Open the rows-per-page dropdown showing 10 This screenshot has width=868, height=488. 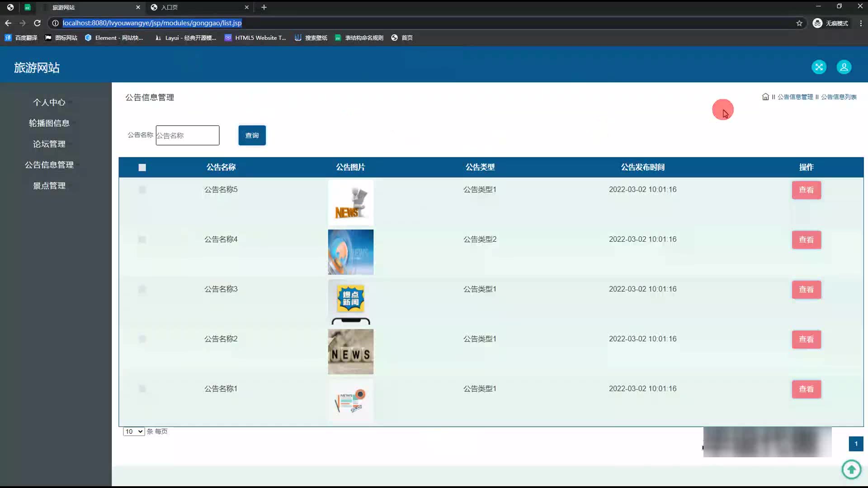click(134, 432)
